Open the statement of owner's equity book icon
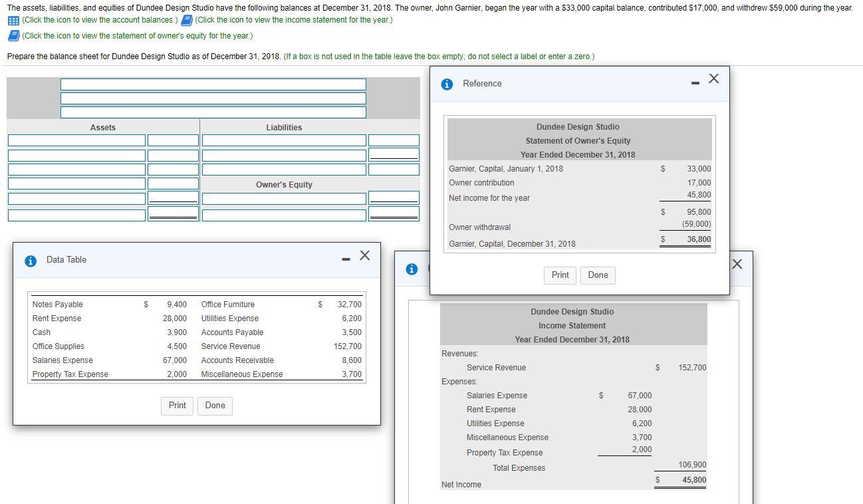863x504 pixels. coord(13,36)
